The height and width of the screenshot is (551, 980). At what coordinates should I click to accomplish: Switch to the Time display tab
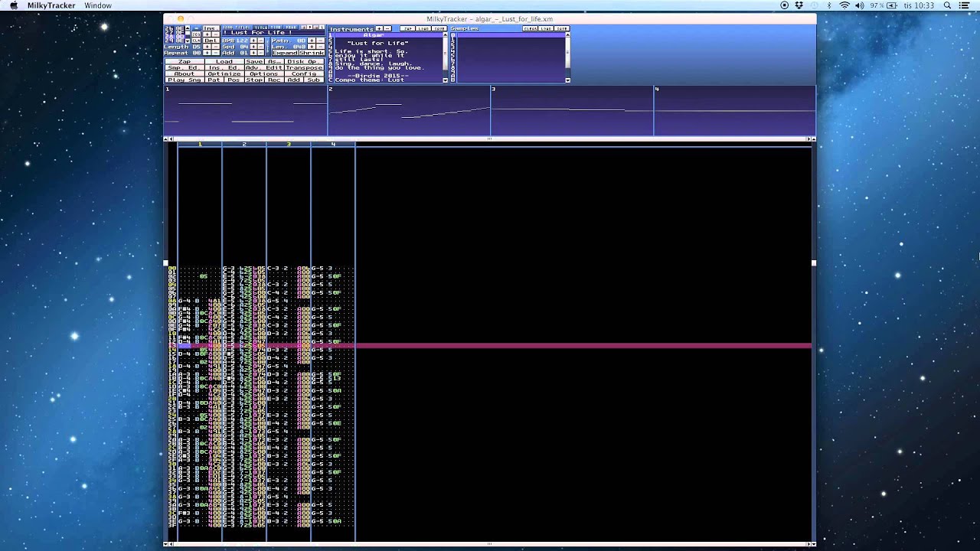pos(276,27)
